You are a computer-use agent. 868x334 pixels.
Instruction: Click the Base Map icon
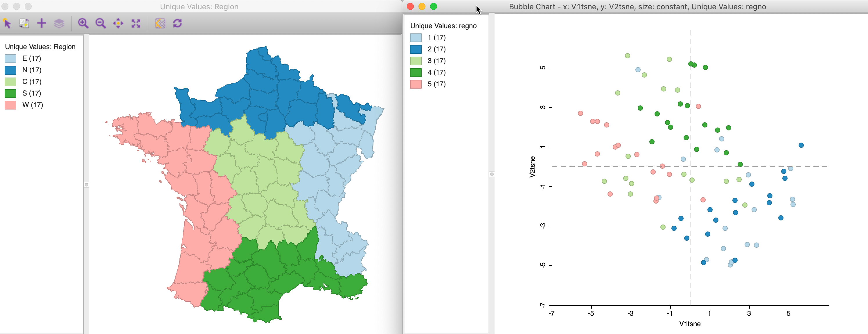160,23
